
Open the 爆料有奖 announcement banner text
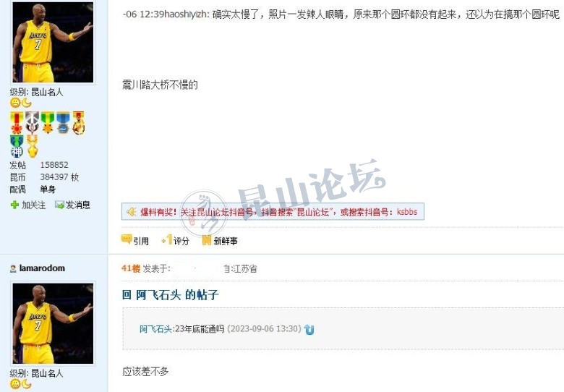[x=279, y=212]
